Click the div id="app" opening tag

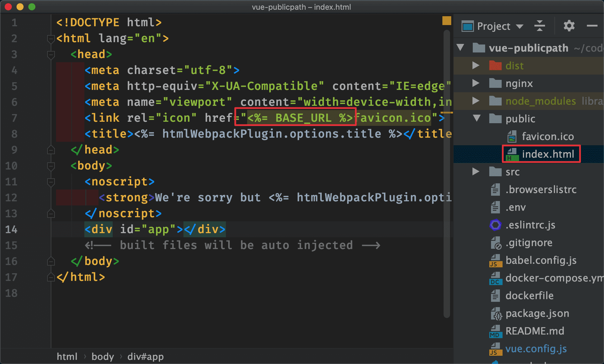click(134, 229)
